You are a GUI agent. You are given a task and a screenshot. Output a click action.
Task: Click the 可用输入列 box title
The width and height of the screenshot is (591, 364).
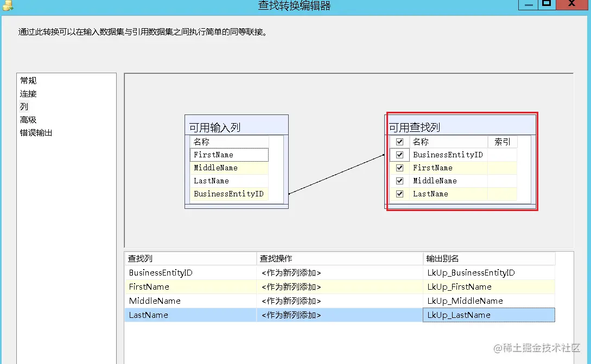point(214,127)
